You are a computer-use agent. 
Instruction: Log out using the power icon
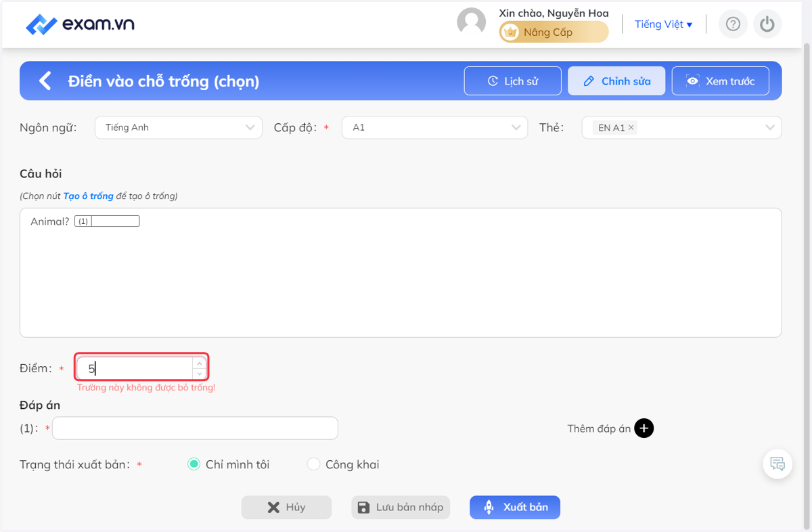(x=767, y=24)
